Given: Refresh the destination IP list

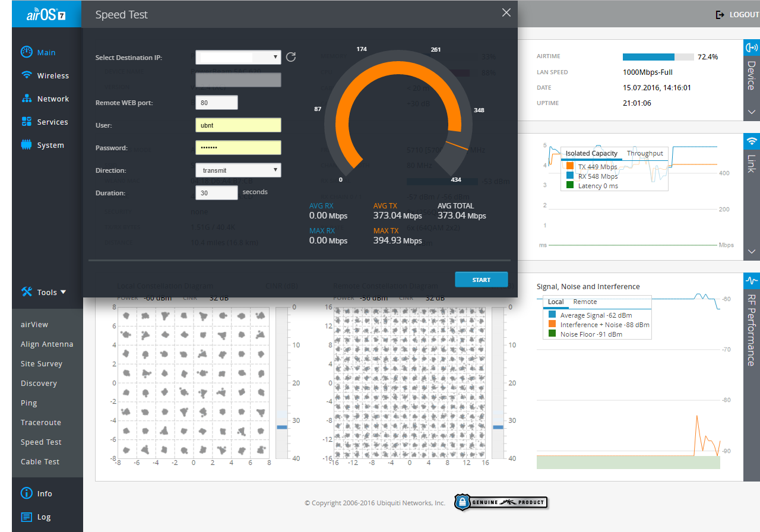Looking at the screenshot, I should (x=291, y=57).
